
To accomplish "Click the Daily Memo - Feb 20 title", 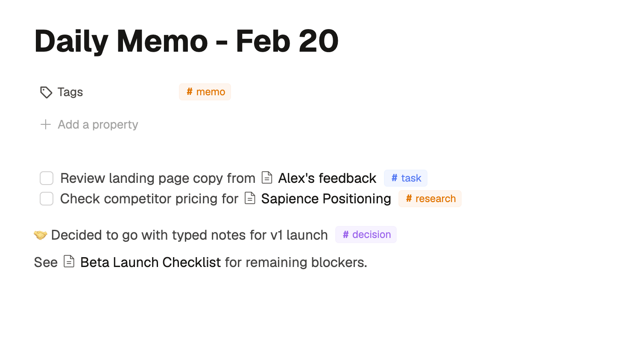I will click(x=186, y=40).
